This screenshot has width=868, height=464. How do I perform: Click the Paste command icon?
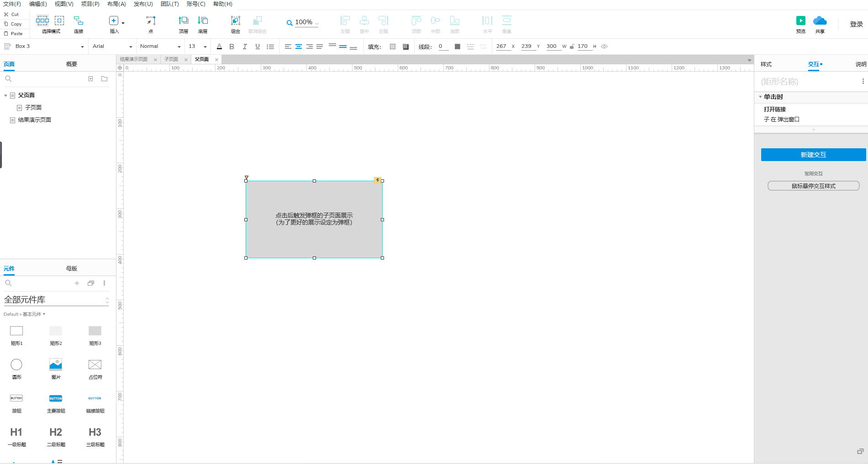[6, 33]
